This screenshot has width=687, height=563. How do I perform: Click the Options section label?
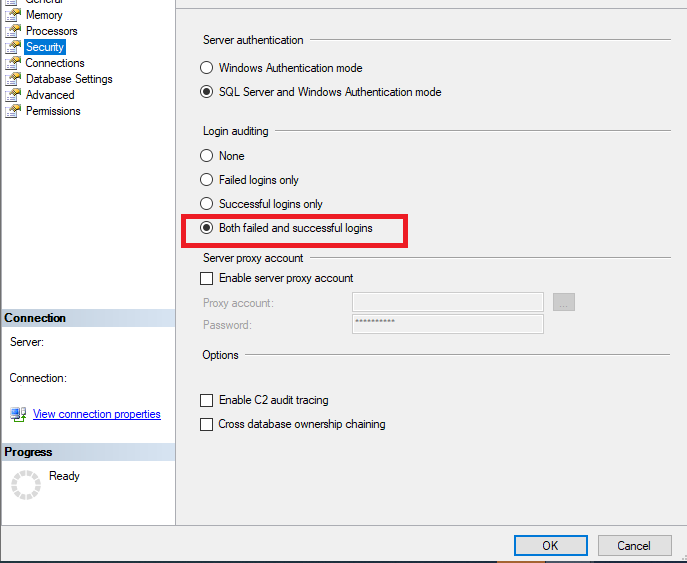click(220, 355)
